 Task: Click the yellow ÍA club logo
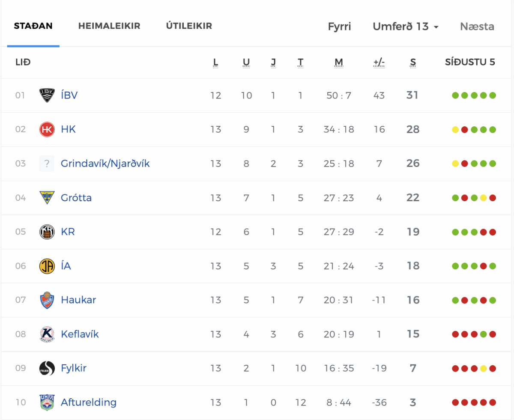[x=47, y=266]
